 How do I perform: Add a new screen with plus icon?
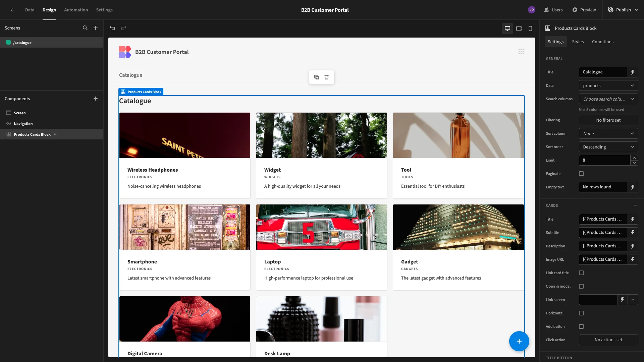point(96,28)
